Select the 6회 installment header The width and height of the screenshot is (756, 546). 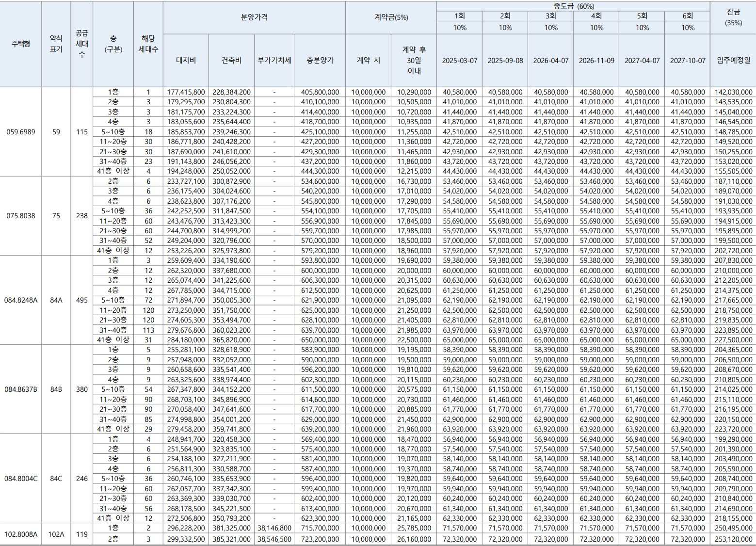[x=688, y=16]
